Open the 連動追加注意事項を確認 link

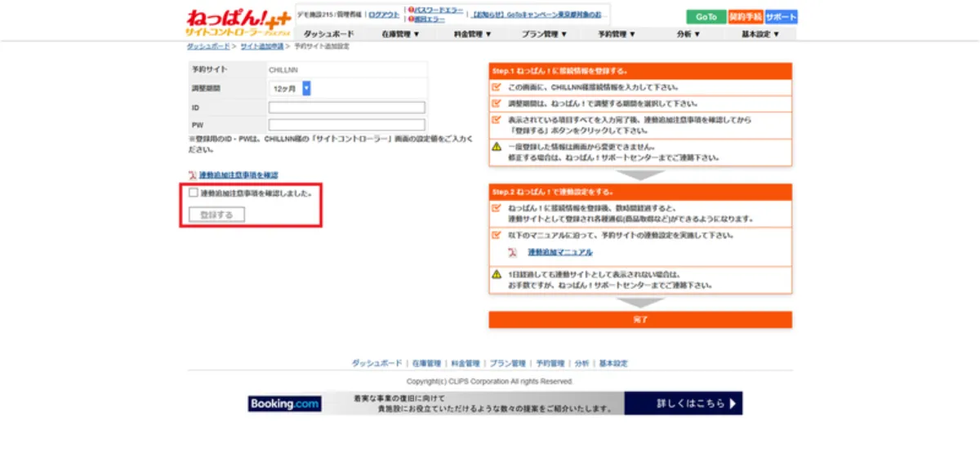(239, 175)
